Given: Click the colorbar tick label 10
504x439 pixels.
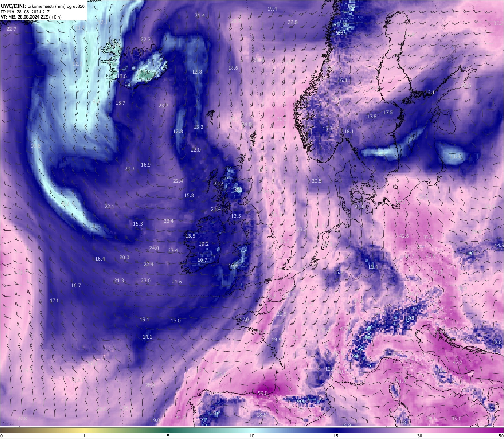Looking at the screenshot, I should pos(252,436).
